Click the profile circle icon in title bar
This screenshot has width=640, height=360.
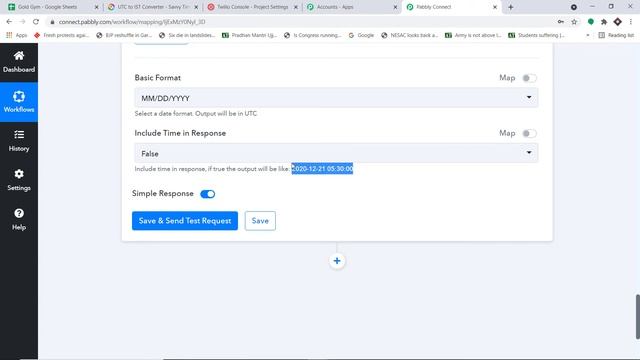(x=574, y=7)
